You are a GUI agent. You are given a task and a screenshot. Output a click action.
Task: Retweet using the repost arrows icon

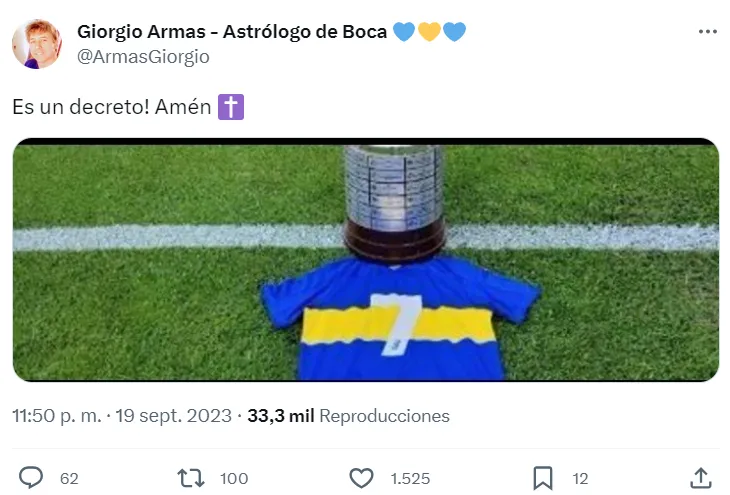[191, 478]
